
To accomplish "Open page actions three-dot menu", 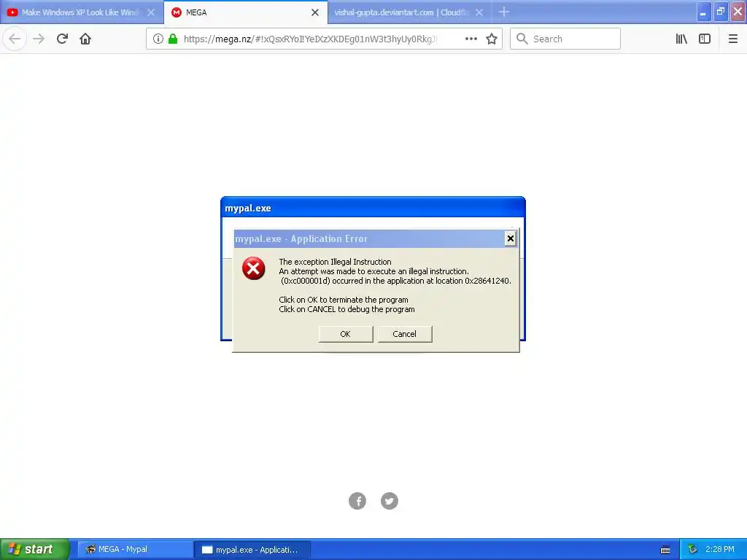I will point(471,39).
